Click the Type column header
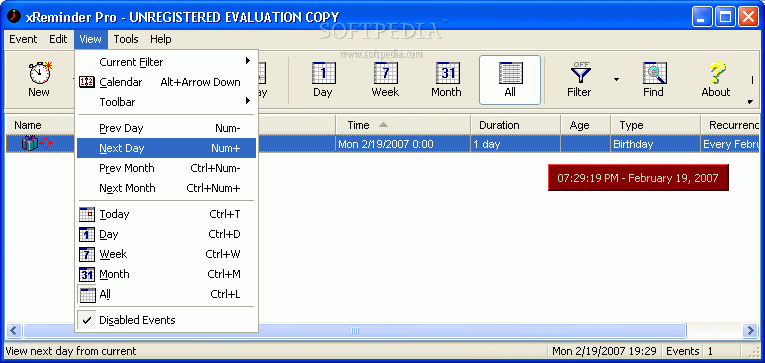 click(656, 125)
